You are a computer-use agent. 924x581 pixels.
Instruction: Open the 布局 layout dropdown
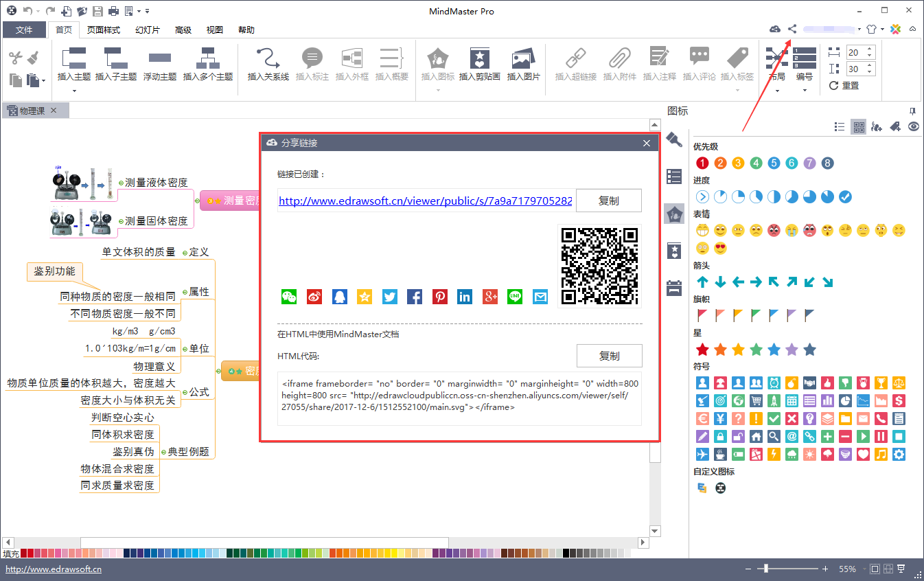(x=777, y=89)
